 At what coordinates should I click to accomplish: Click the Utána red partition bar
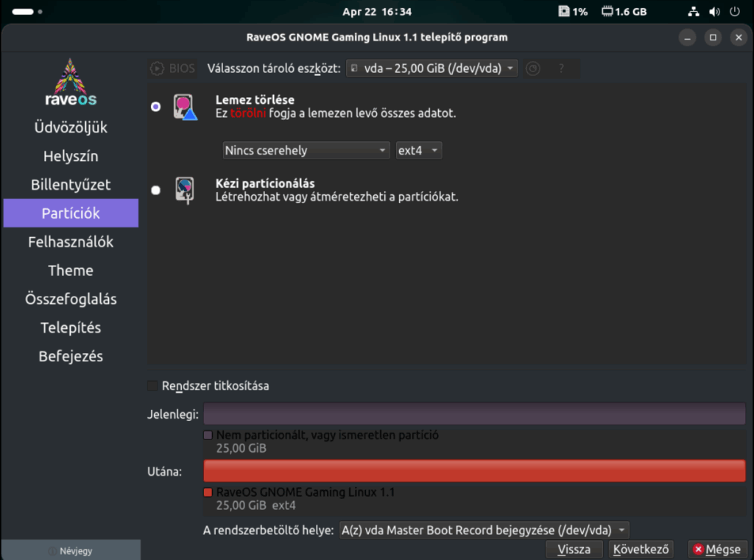[x=474, y=471]
